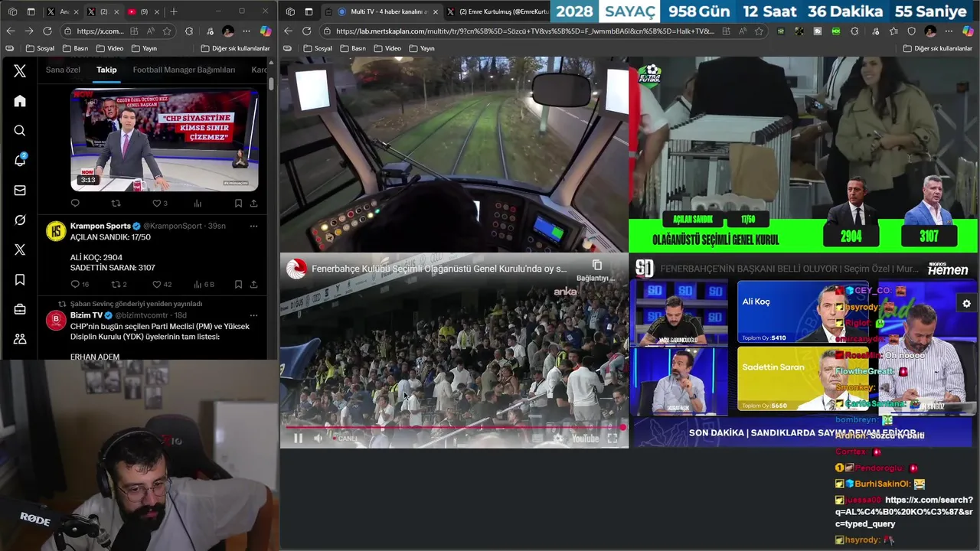The image size is (980, 551).
Task: Click Multi TV address bar URL
Action: click(524, 31)
